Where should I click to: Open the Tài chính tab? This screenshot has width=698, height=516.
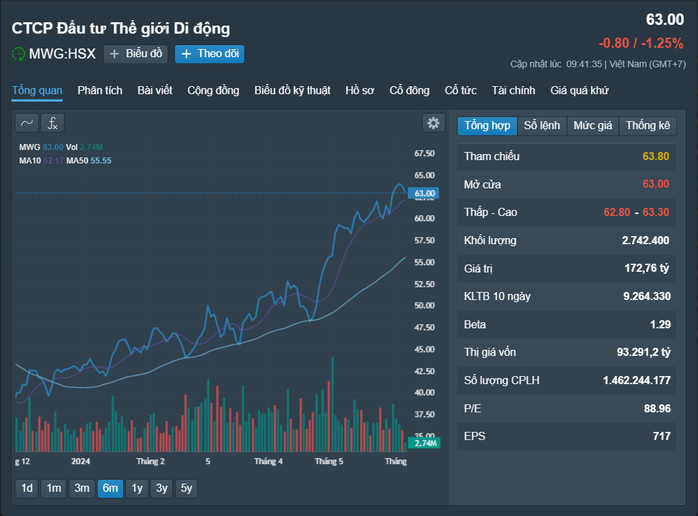[513, 90]
